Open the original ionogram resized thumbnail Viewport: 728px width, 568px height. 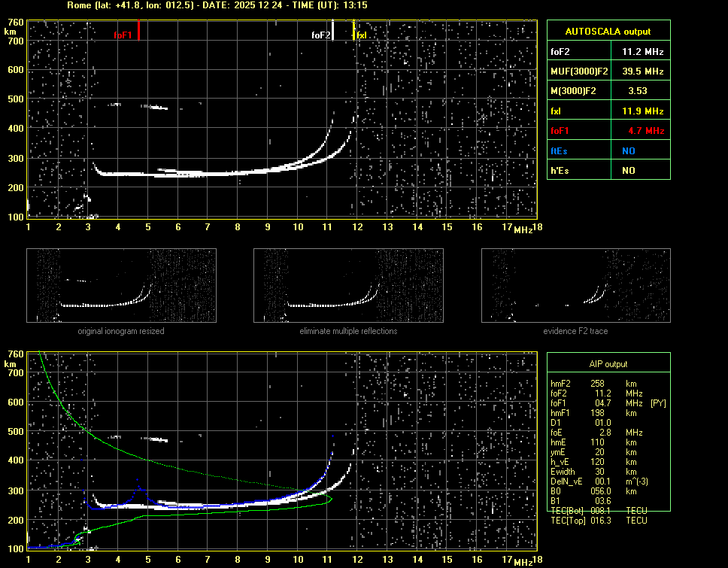point(121,285)
